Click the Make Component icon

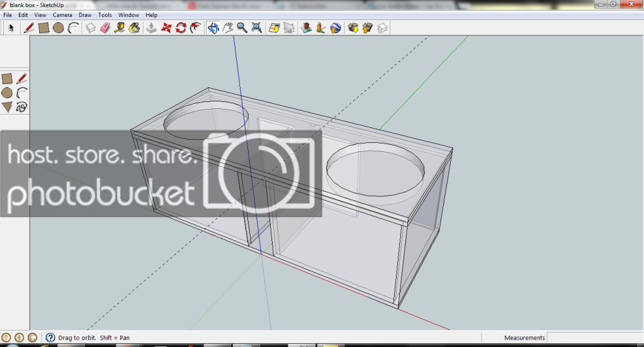tap(91, 28)
